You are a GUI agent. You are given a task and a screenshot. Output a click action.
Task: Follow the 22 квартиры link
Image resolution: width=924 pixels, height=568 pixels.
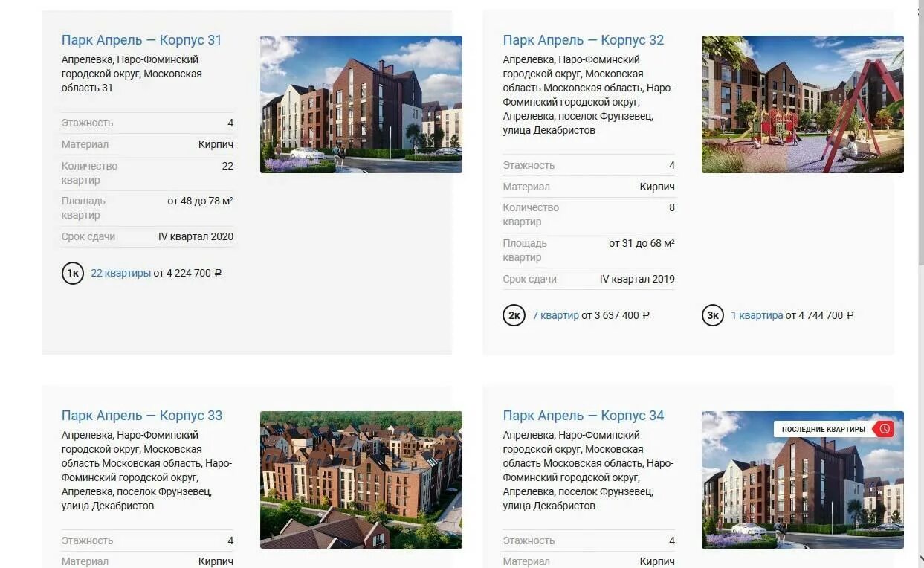[120, 274]
